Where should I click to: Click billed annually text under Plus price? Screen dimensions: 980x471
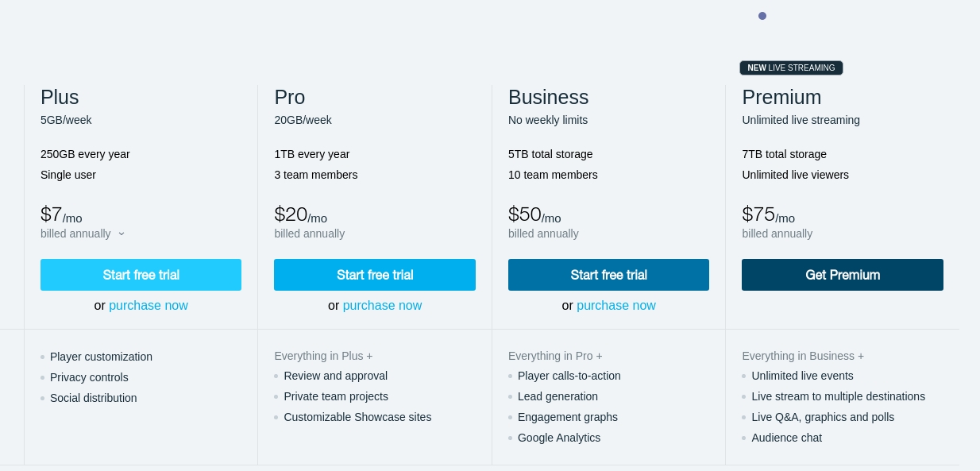[x=75, y=234]
